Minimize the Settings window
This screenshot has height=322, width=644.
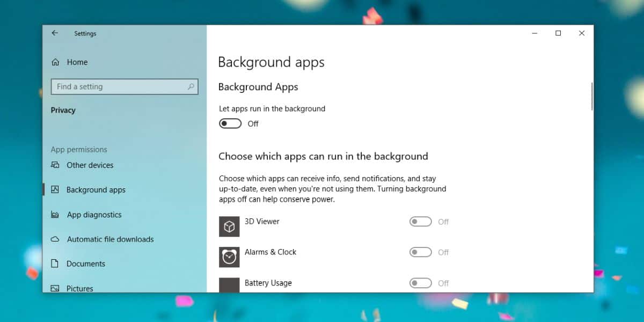tap(535, 33)
